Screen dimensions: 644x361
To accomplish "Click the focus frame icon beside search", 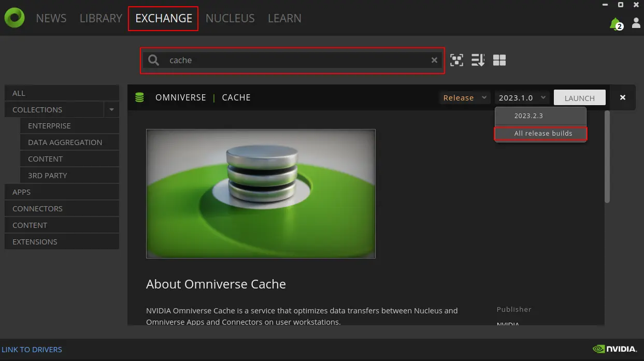I will (456, 60).
